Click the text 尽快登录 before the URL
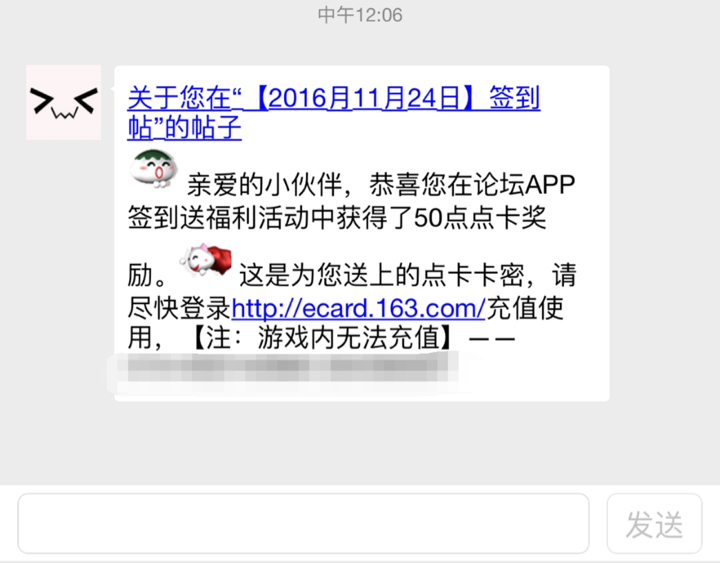Screen dimensions: 720x563 pos(179,308)
